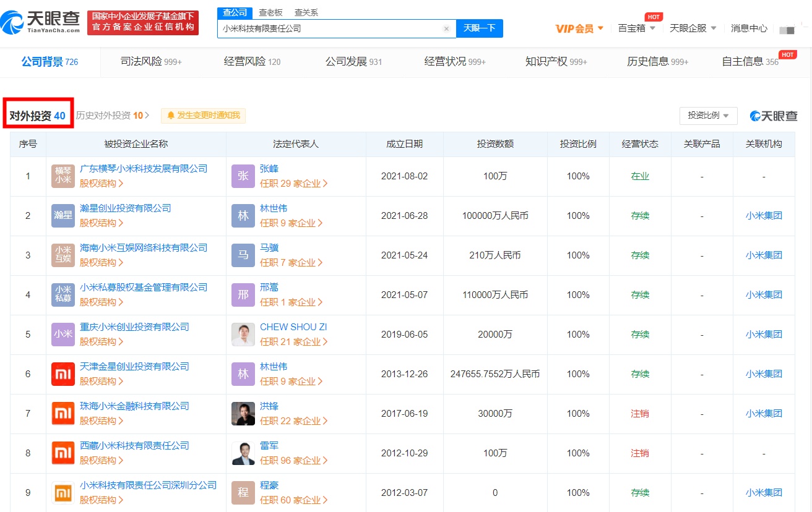Click the 发生变更时通知我 button
This screenshot has width=812, height=512.
[x=204, y=116]
